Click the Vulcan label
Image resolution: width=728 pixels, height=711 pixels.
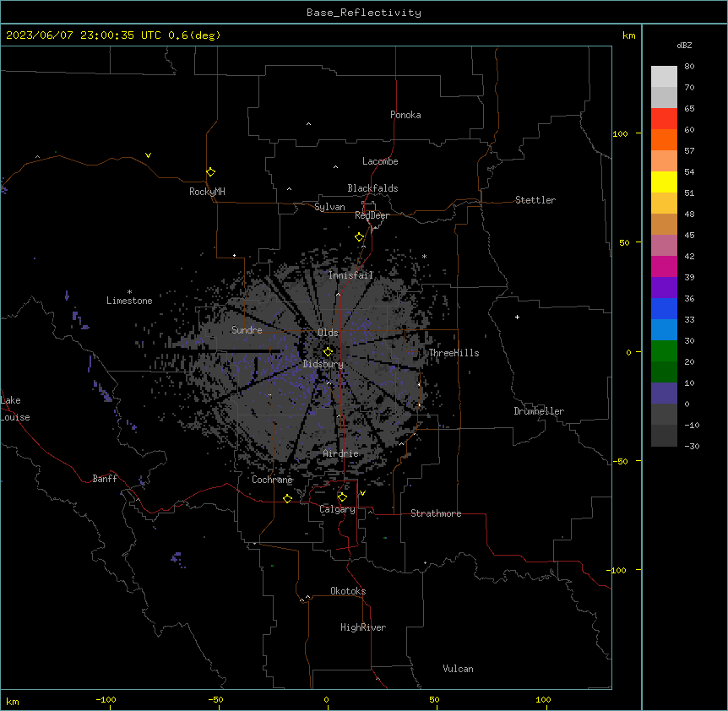point(458,669)
